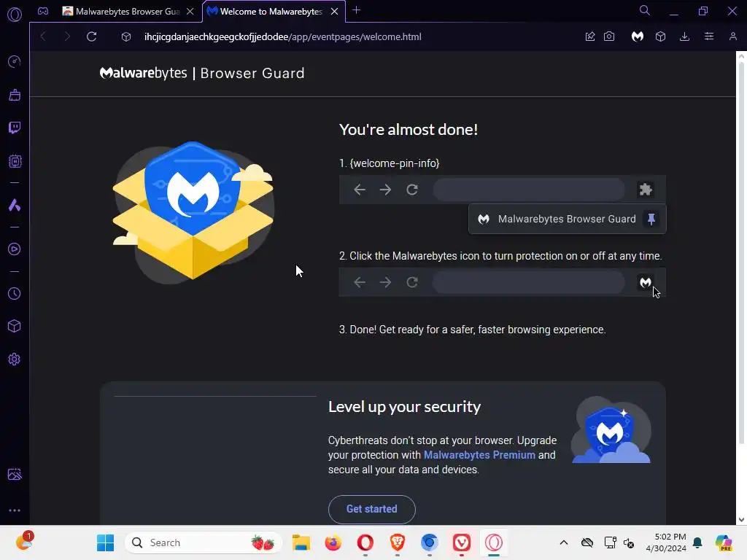The height and width of the screenshot is (560, 747).
Task: Open the 5:02 PM clock and calendar
Action: (665, 542)
